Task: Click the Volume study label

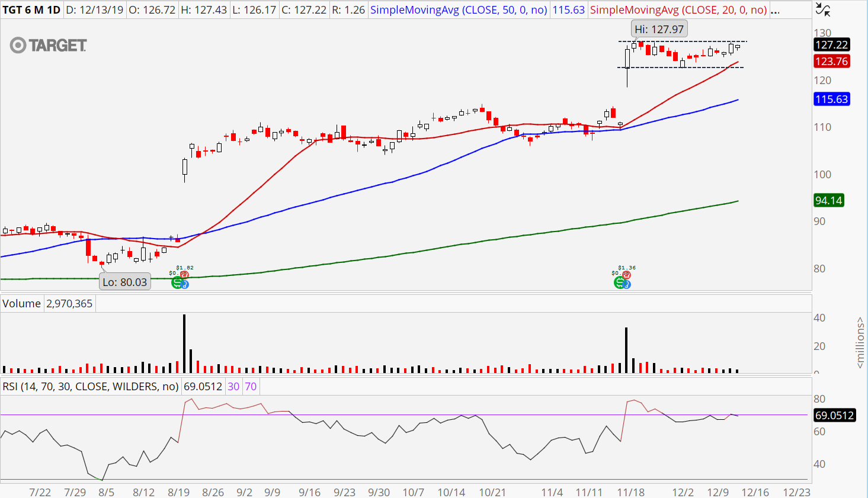Action: [x=21, y=304]
